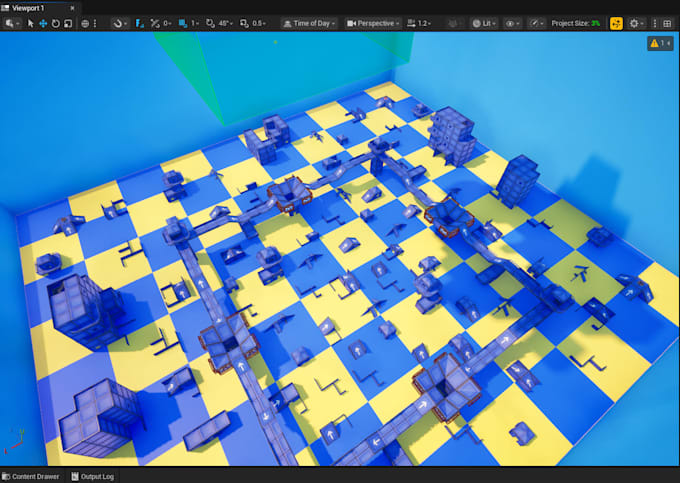Viewport: 680px width, 483px height.
Task: Open the Lit view mode menu
Action: click(x=484, y=23)
